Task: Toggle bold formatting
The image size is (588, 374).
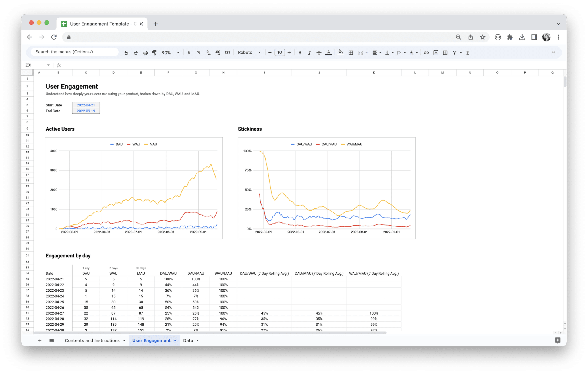Action: click(x=300, y=52)
